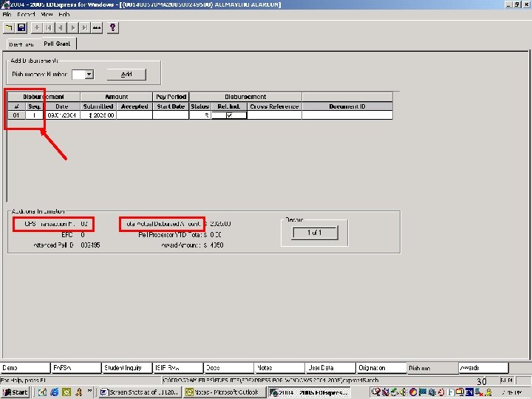Click the ellipsis toolbar button
Viewport: 532px width, 399px height.
pos(97,28)
